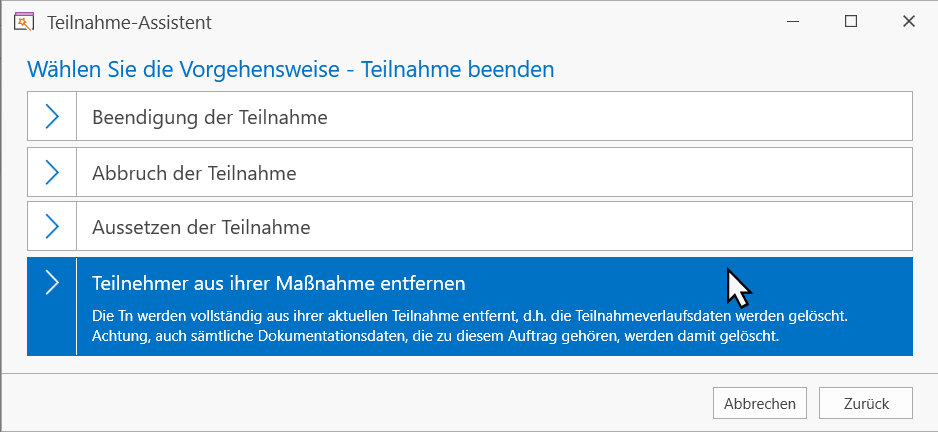Image resolution: width=938 pixels, height=432 pixels.
Task: Maximize the Teilnahme-Assistent window
Action: pyautogui.click(x=851, y=22)
